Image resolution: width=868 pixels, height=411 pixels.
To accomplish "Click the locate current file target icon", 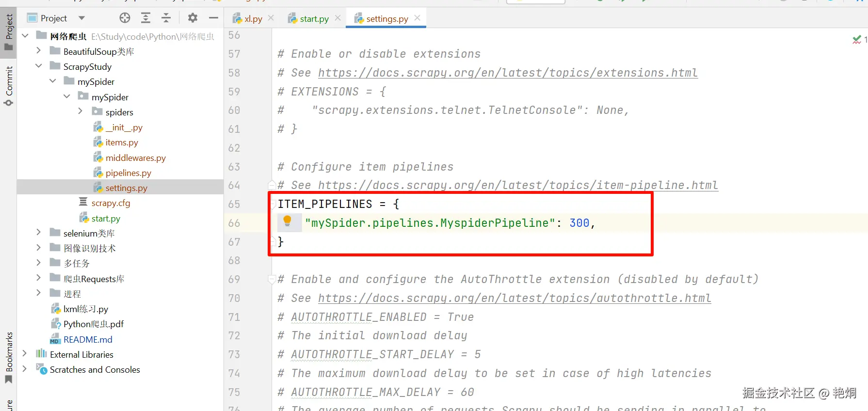I will pyautogui.click(x=125, y=18).
